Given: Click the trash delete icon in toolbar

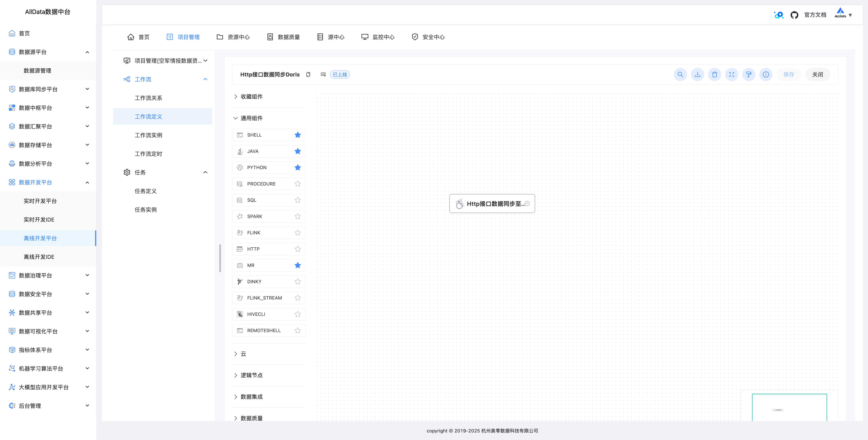Looking at the screenshot, I should tap(714, 74).
